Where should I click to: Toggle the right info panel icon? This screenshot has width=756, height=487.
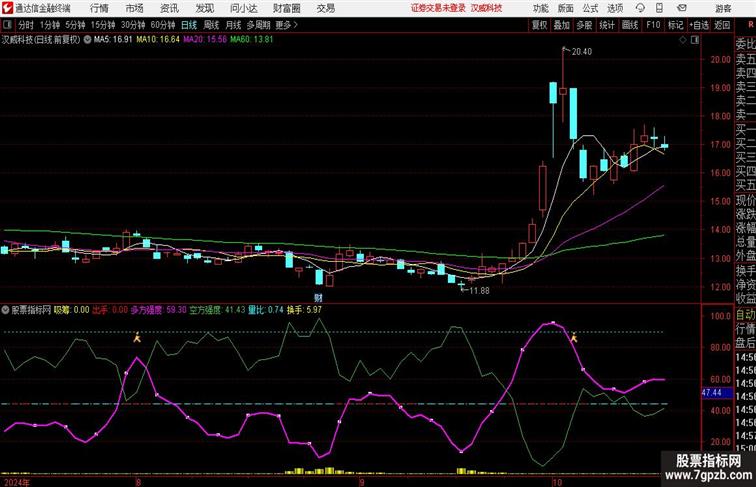point(695,40)
